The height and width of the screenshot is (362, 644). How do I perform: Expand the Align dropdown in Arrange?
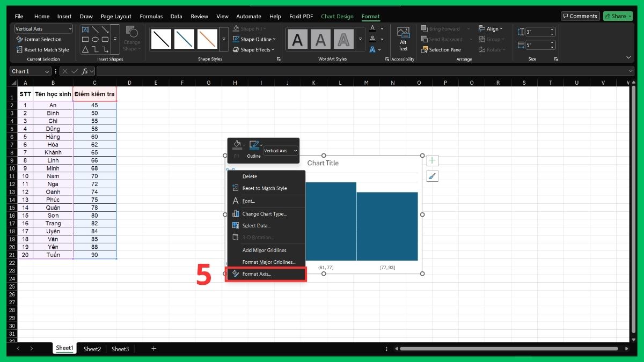click(494, 29)
